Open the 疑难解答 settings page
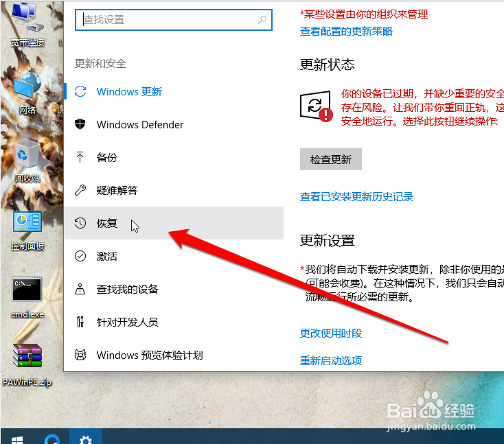This screenshot has height=444, width=504. point(174,190)
